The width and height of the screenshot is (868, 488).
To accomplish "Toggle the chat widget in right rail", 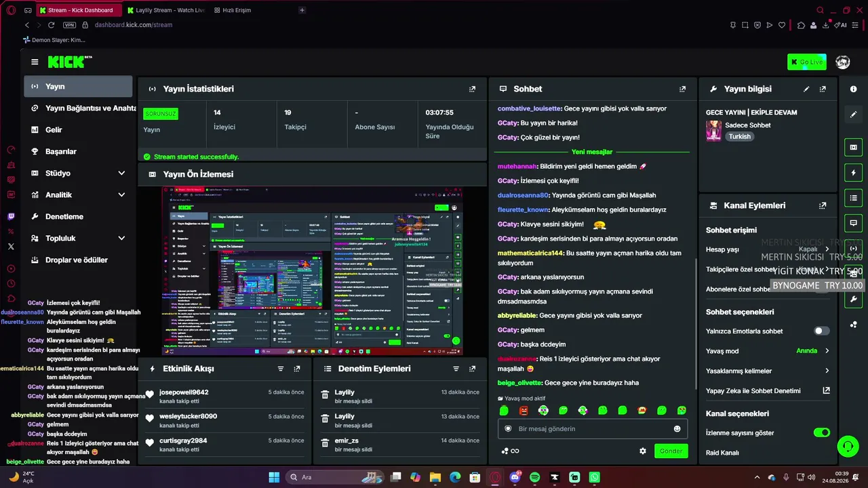I will 854,222.
